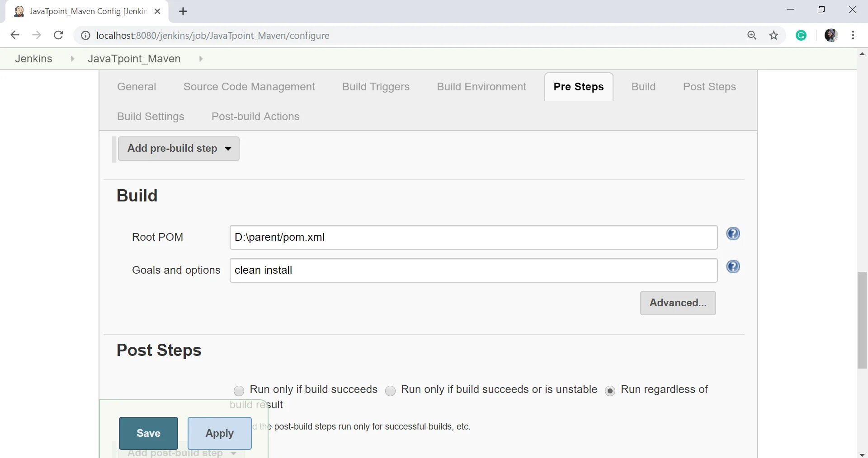Click the Save button
The height and width of the screenshot is (458, 868).
[148, 433]
